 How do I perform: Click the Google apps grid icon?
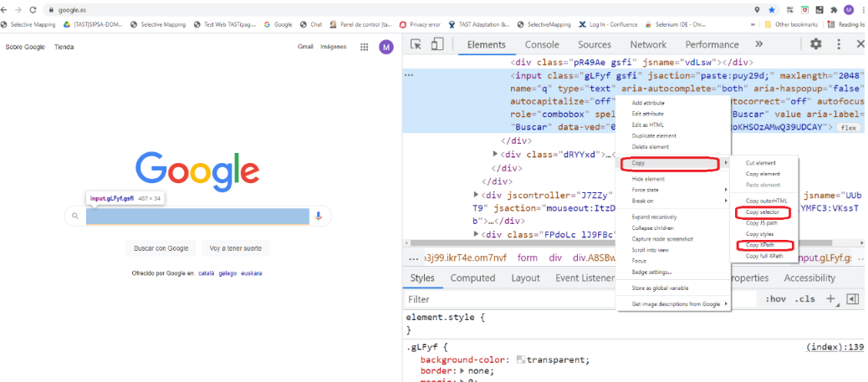pos(364,47)
